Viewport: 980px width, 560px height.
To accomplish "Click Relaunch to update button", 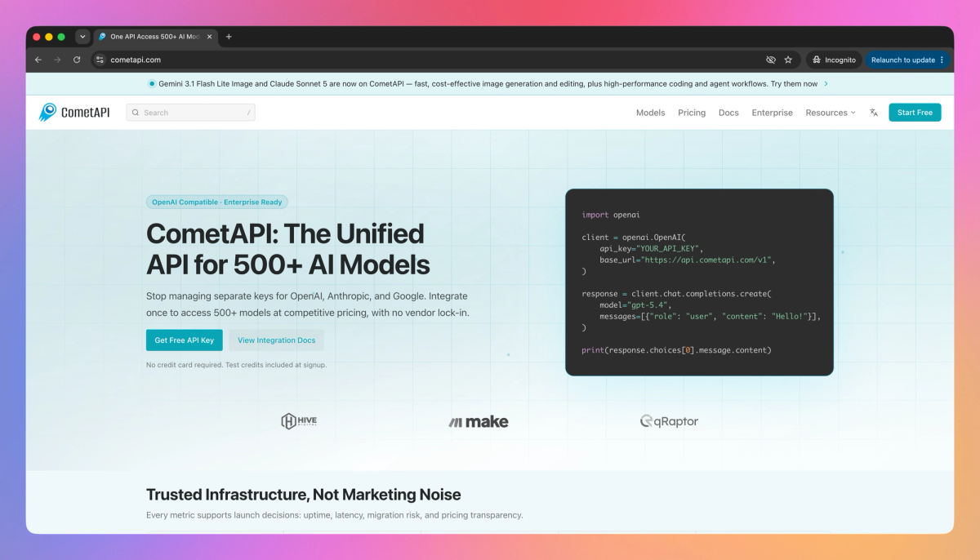I will (907, 60).
